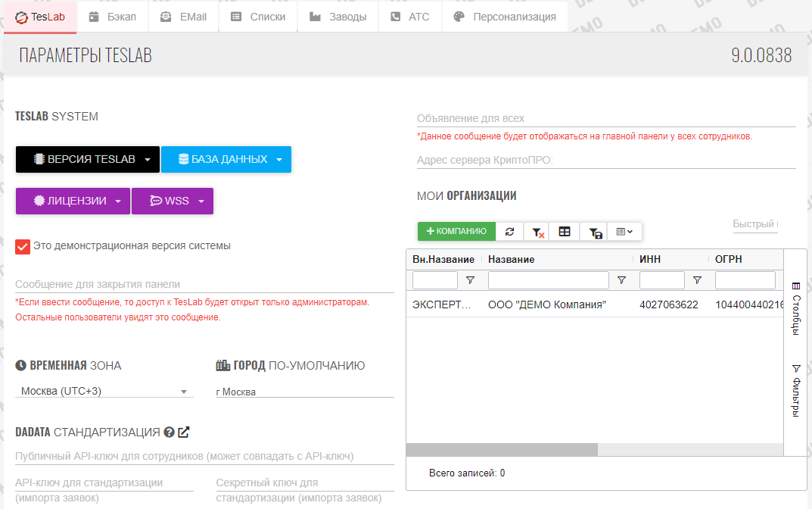The image size is (812, 509).
Task: Open the Столбцы side panel
Action: click(796, 309)
